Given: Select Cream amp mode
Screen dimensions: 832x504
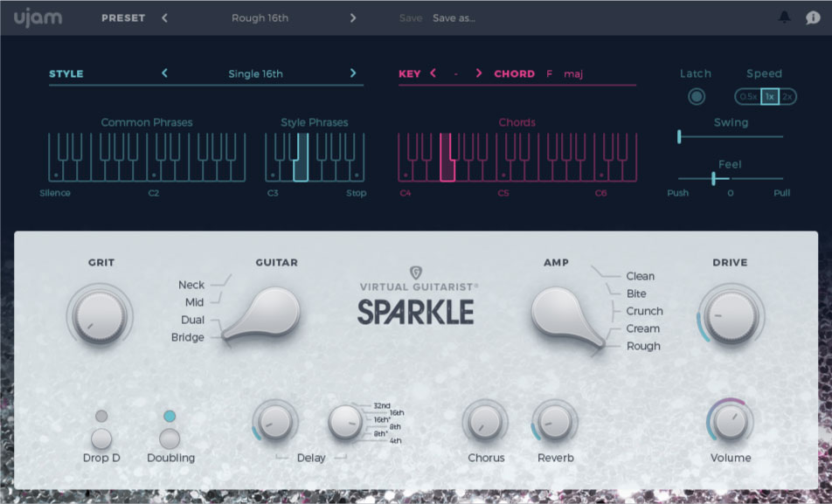Looking at the screenshot, I should click(x=642, y=329).
